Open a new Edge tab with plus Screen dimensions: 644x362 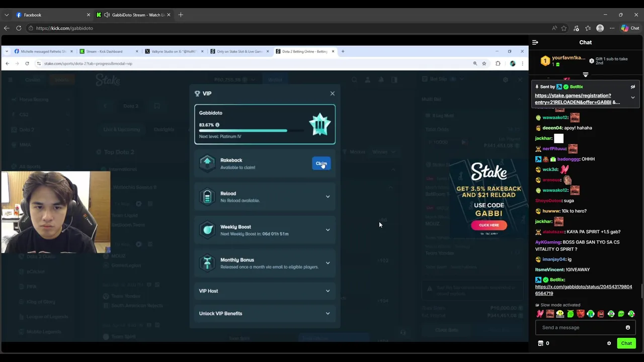point(181,15)
